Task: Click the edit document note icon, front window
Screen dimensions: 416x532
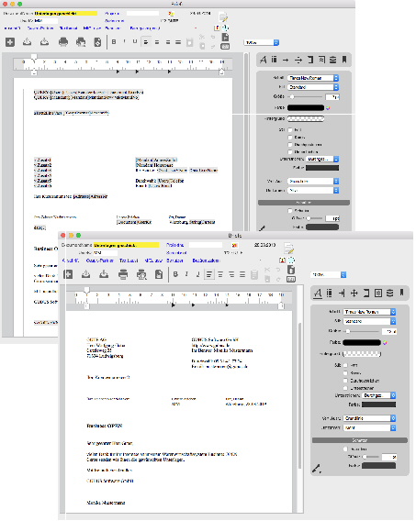Action: click(288, 249)
